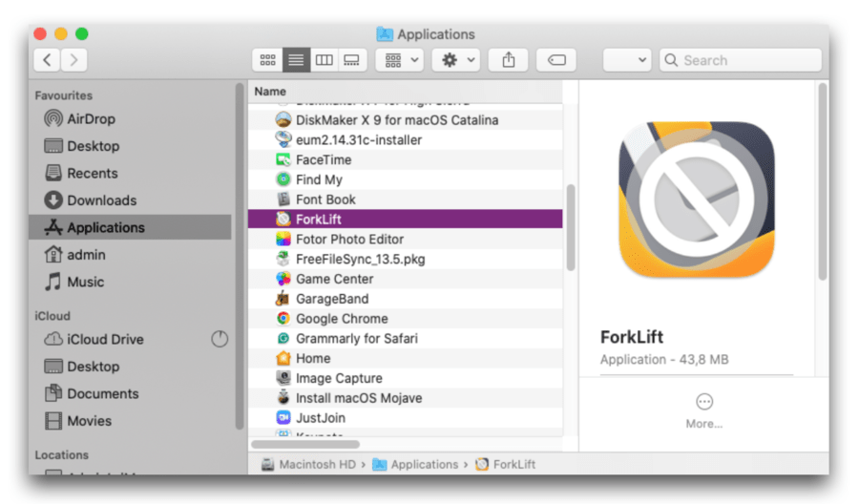Click the Edit Tags toolbar button

[556, 60]
